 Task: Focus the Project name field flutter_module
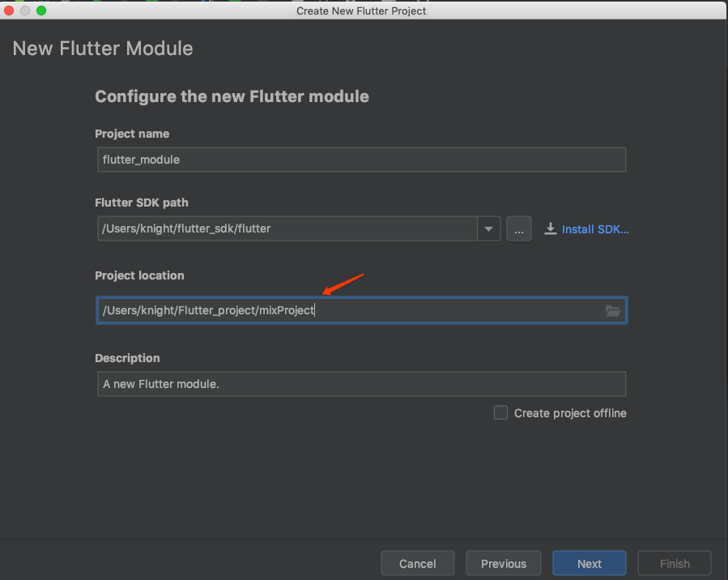coord(362,160)
